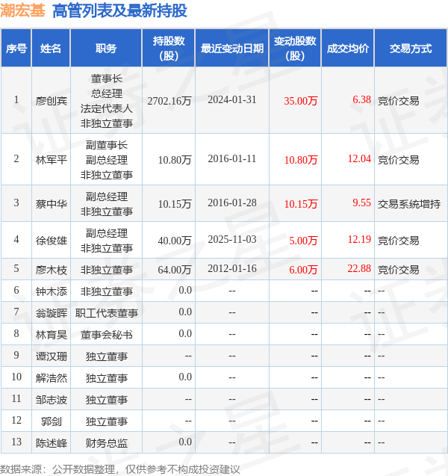Click the 姓名 column header

click(51, 49)
